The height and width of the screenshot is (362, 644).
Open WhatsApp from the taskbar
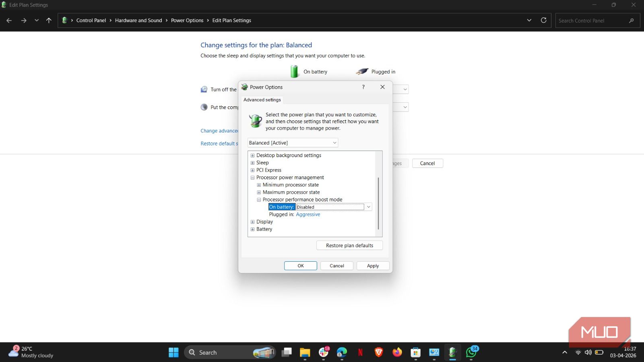click(x=471, y=352)
